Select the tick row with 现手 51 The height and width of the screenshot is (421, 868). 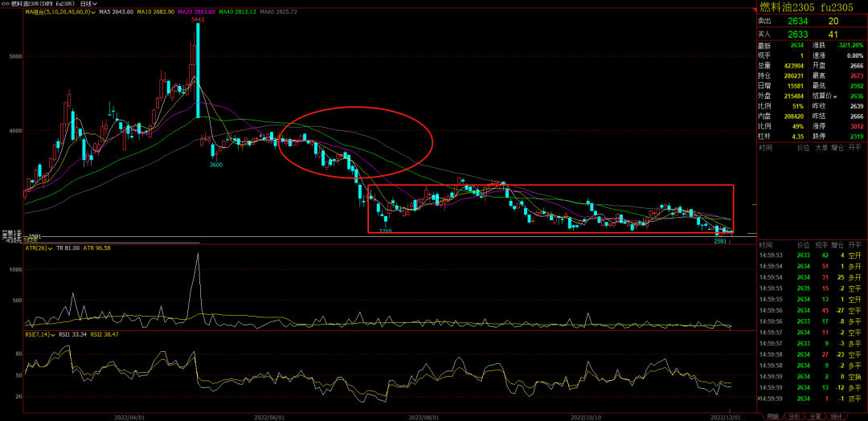[x=810, y=266]
